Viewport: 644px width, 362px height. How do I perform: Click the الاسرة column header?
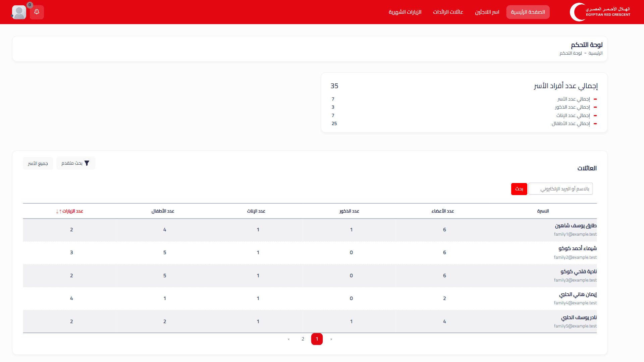coord(543,211)
